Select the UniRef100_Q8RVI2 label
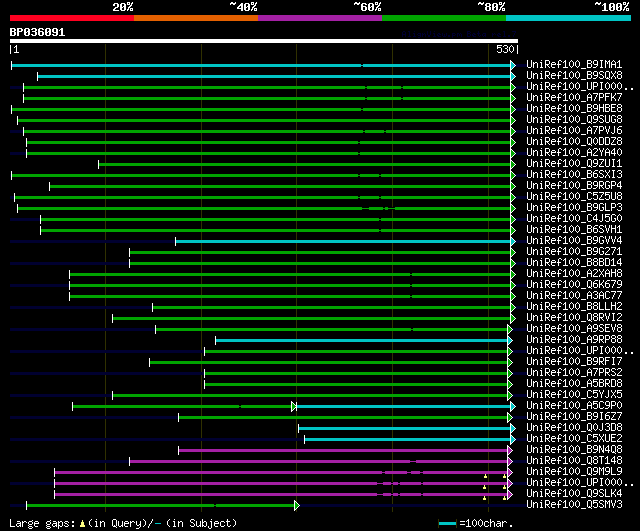 pos(574,318)
